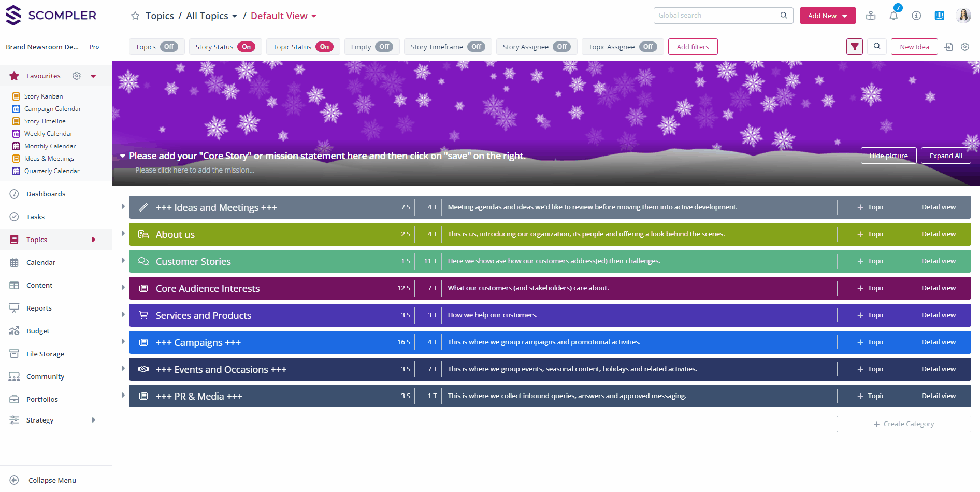Screen dimensions: 980x492
Task: Click the info help icon in header
Action: 916,16
